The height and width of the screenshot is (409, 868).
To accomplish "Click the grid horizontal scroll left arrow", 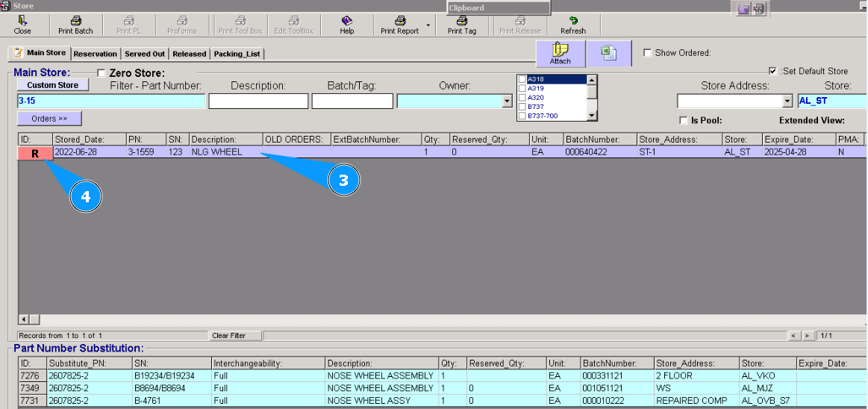I will [24, 319].
